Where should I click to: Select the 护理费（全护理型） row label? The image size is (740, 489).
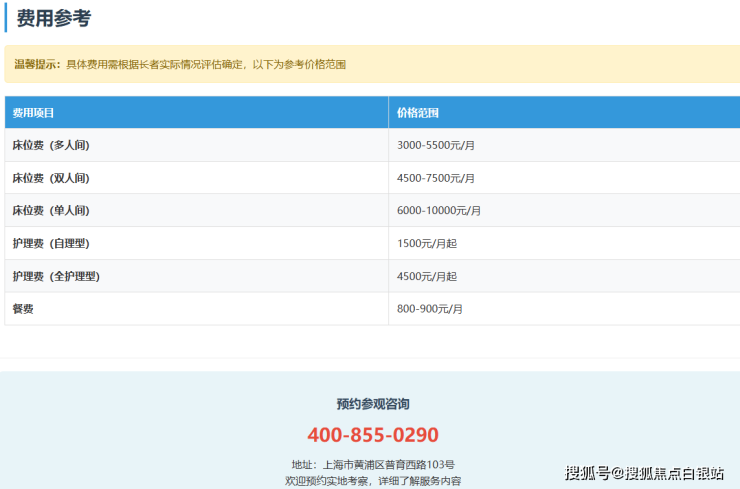pos(56,276)
